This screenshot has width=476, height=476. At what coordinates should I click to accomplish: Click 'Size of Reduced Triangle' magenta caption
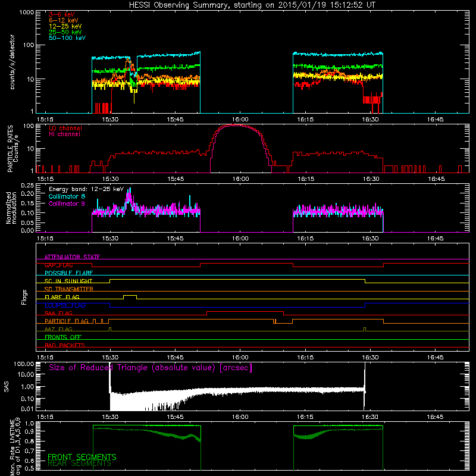pyautogui.click(x=151, y=368)
